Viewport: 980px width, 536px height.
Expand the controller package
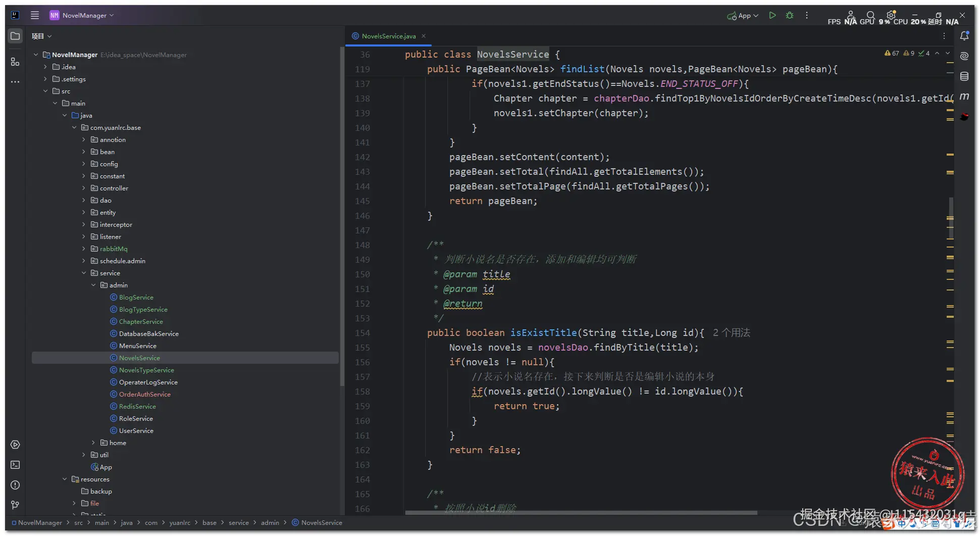click(84, 188)
